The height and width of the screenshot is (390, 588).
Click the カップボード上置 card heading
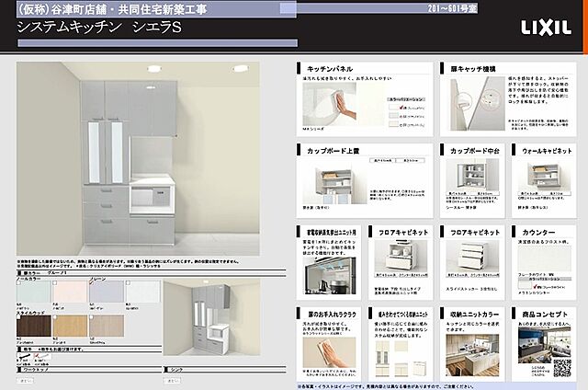point(333,151)
